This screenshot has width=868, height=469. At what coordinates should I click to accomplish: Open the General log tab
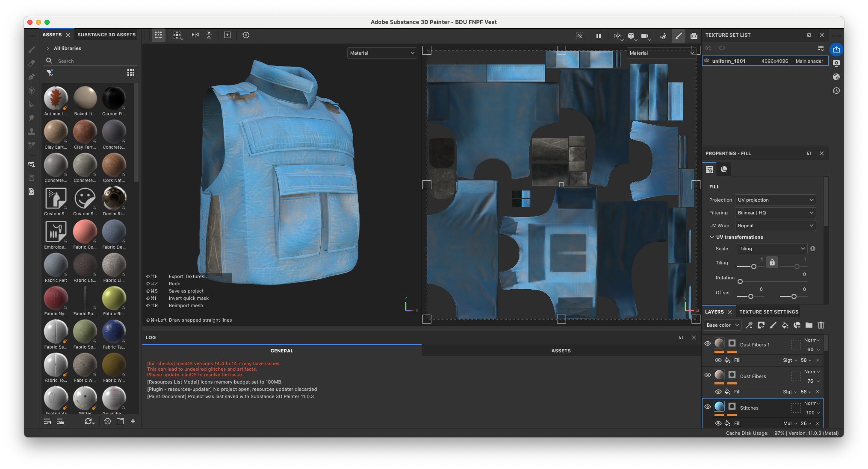coord(282,351)
